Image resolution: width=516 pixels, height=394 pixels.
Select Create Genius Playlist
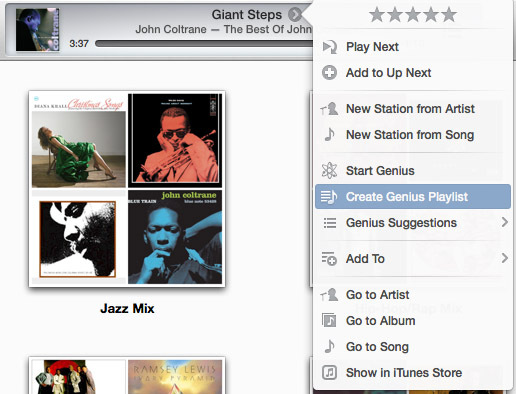coord(413,197)
